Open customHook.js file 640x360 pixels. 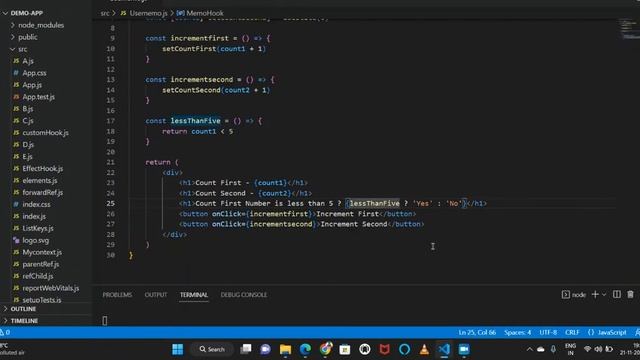pyautogui.click(x=45, y=133)
